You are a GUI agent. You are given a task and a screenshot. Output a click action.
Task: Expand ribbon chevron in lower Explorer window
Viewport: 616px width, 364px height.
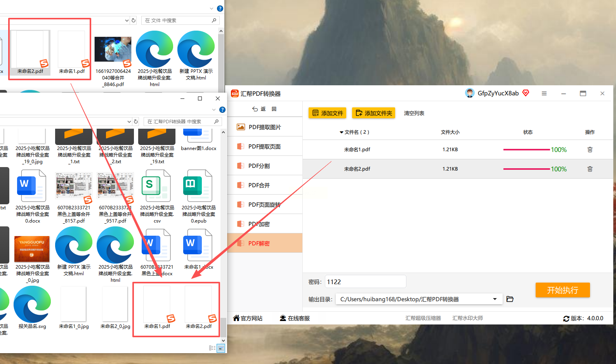point(214,110)
